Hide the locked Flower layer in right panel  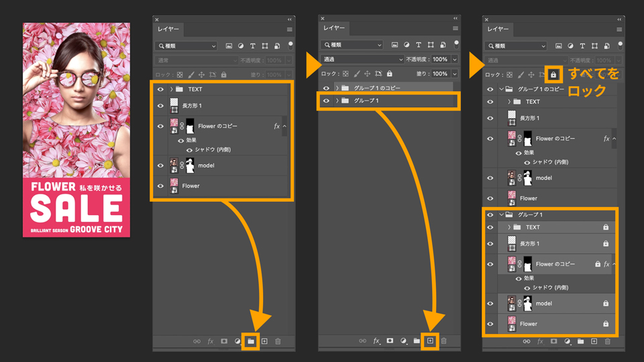490,324
